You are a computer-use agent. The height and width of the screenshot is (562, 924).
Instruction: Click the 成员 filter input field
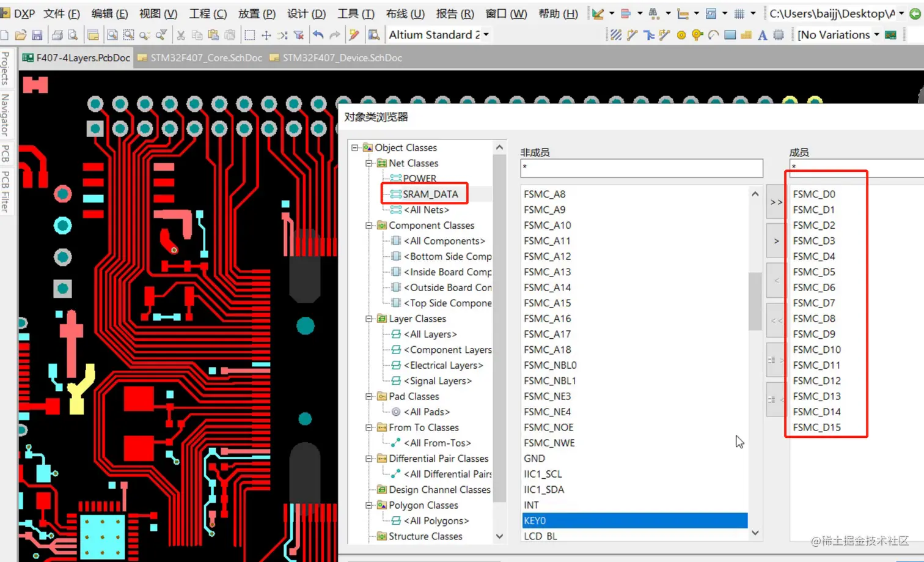[x=857, y=168]
